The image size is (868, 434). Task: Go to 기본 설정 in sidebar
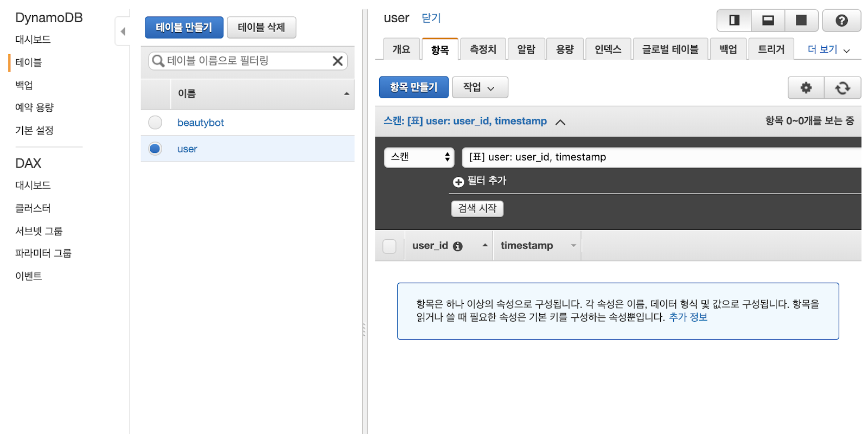click(x=34, y=130)
